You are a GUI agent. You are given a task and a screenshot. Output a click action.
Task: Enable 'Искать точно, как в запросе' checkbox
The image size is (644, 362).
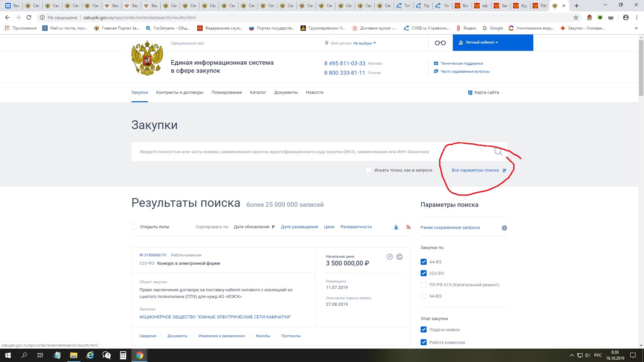coord(369,170)
